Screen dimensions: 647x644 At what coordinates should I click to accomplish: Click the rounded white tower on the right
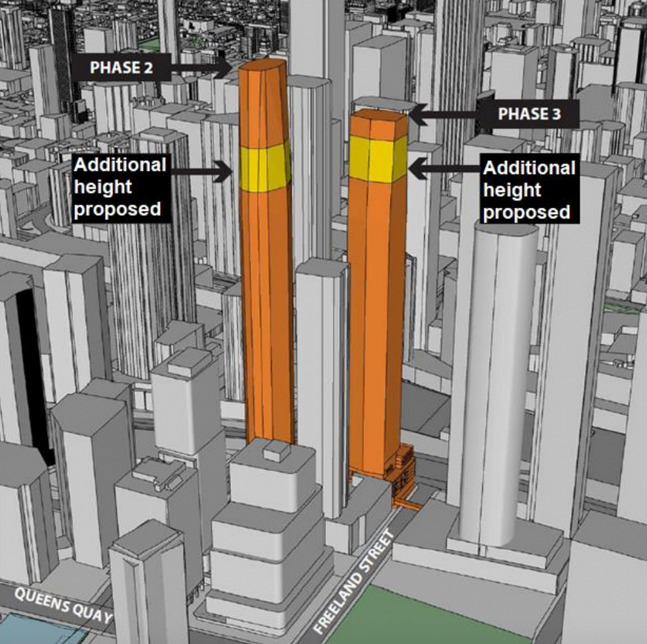(497, 383)
